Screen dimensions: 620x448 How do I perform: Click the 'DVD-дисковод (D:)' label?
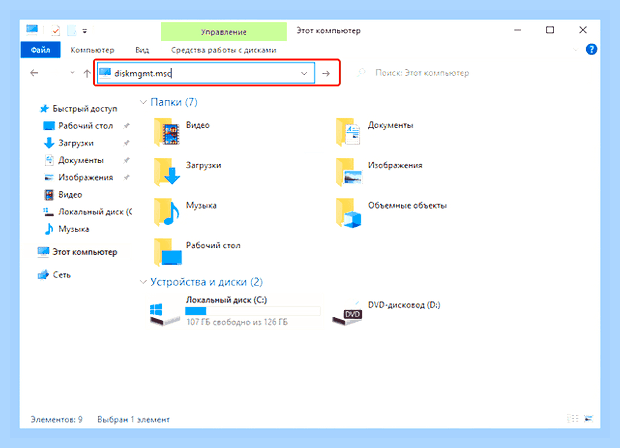point(404,305)
